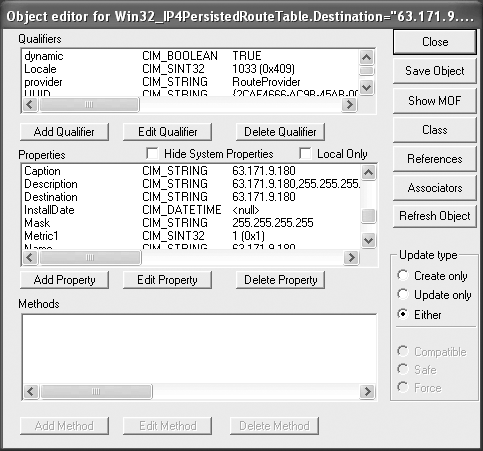
Task: Open the Class button
Action: point(435,130)
